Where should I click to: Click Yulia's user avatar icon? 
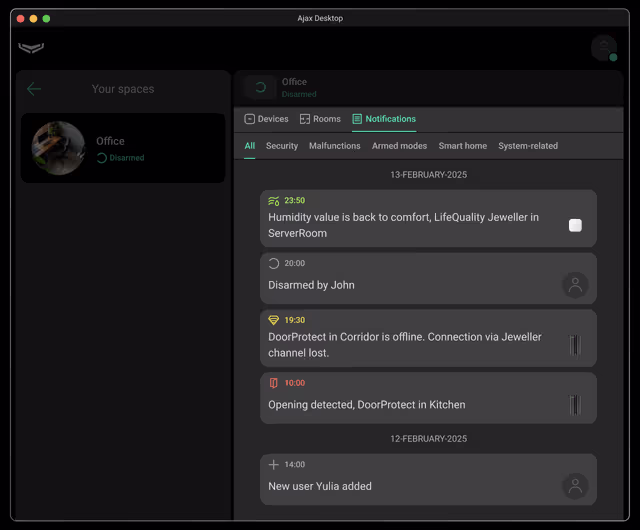click(x=575, y=486)
